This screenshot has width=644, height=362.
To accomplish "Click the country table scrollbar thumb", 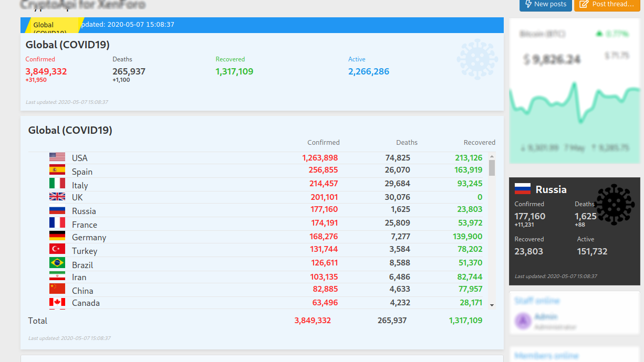I will pos(492,168).
